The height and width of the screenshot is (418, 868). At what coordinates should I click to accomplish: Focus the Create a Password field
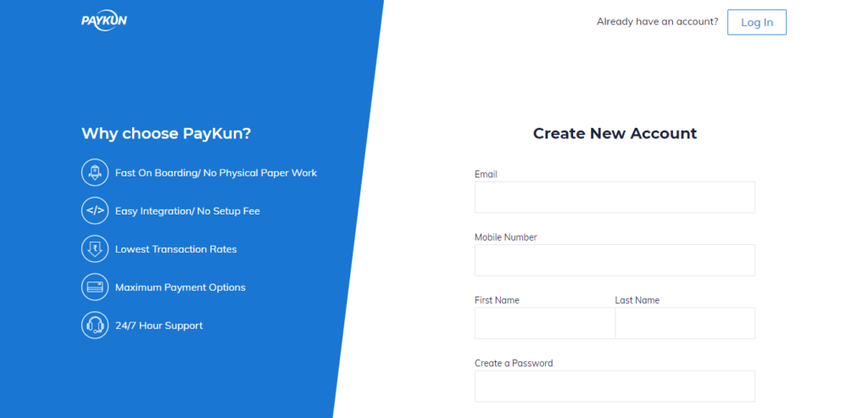pyautogui.click(x=615, y=386)
